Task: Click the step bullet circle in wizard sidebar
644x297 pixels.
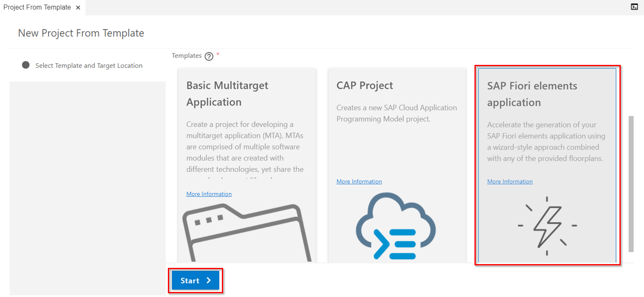Action: 26,65
